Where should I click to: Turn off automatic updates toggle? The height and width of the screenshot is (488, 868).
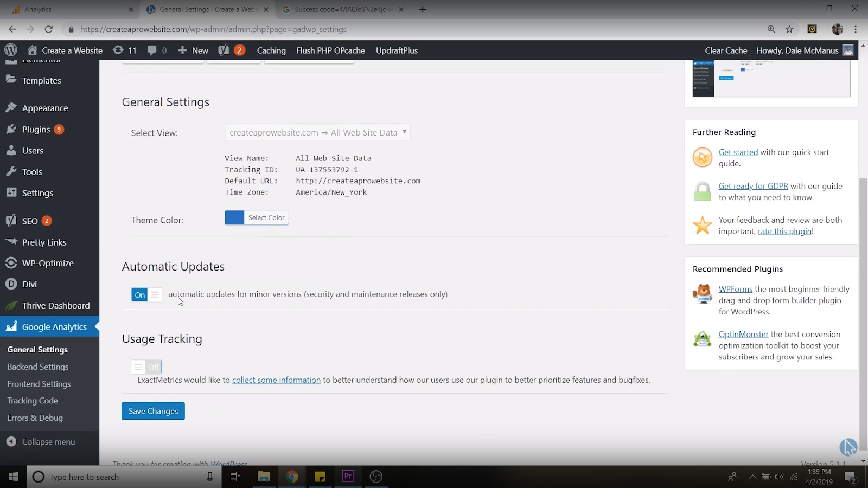click(x=146, y=294)
